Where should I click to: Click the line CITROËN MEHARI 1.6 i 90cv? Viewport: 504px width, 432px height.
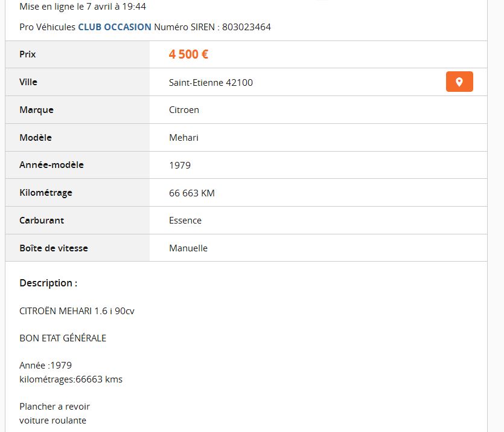tap(77, 311)
